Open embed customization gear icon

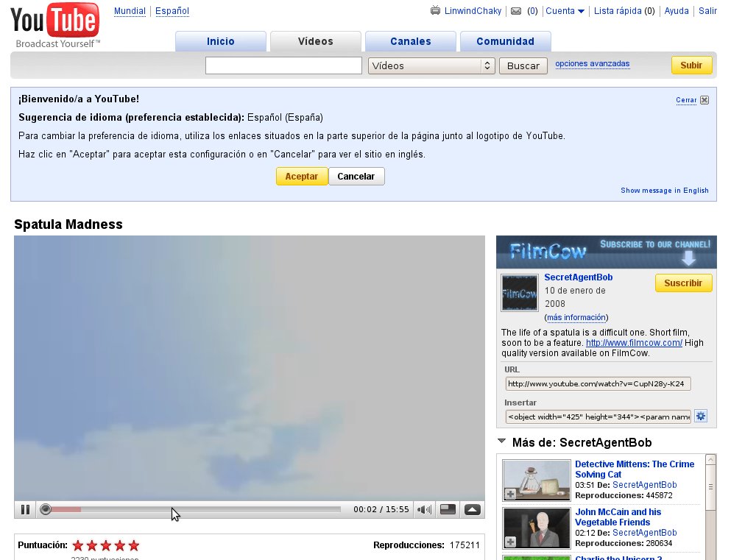(x=700, y=416)
